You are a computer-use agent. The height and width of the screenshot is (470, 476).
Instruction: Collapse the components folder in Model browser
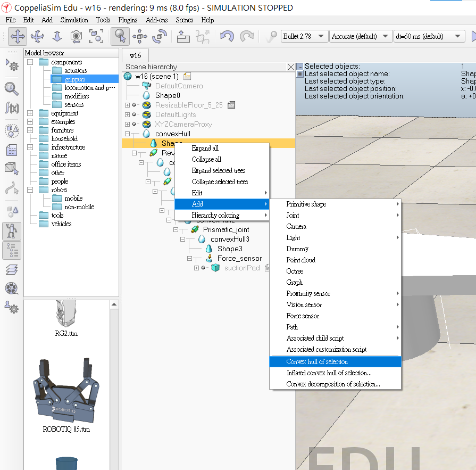coord(30,62)
